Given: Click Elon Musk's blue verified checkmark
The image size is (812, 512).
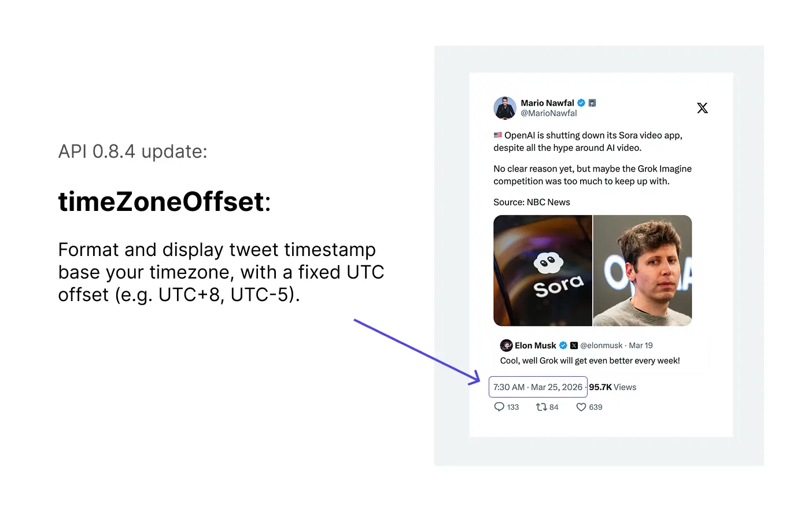Looking at the screenshot, I should coord(563,346).
